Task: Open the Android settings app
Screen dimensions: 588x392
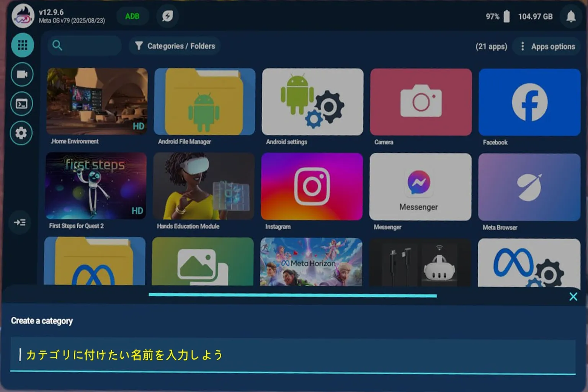Action: pos(312,102)
